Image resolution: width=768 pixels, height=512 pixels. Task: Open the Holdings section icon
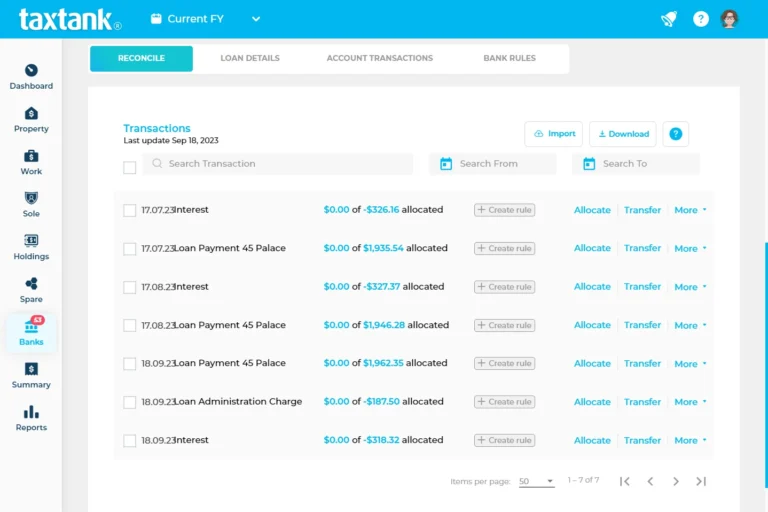pos(31,241)
